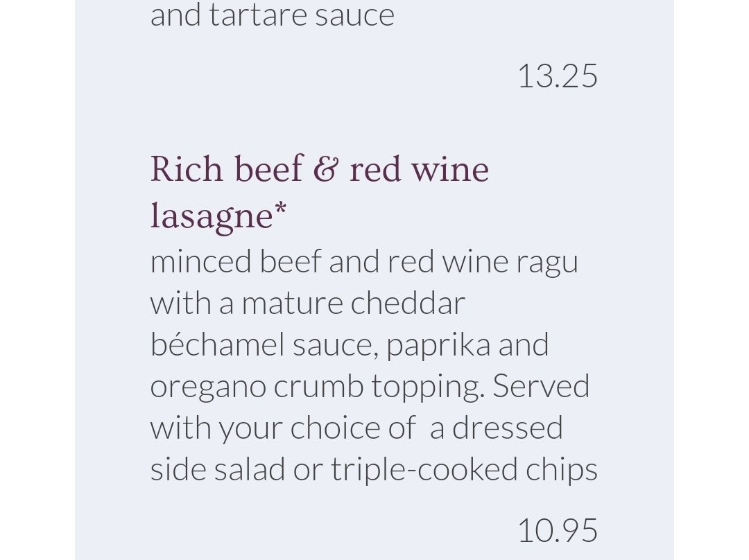Click the word béchamel
Viewport: 749px width, 560px height.
tap(217, 344)
